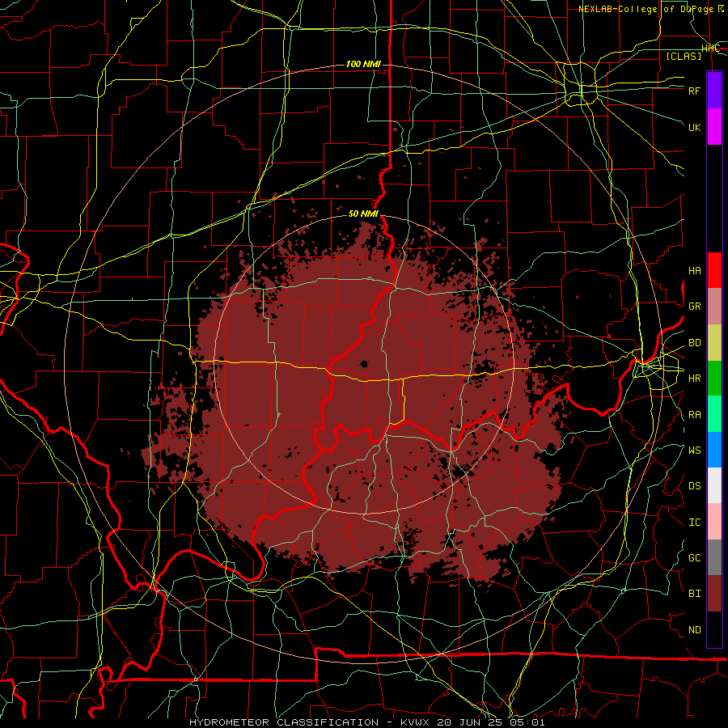
Task: Click the ND legend label
Action: (x=694, y=630)
